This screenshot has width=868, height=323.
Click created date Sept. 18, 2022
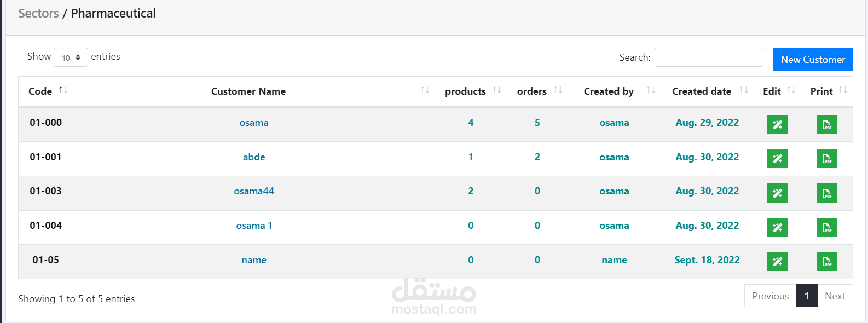[707, 260]
